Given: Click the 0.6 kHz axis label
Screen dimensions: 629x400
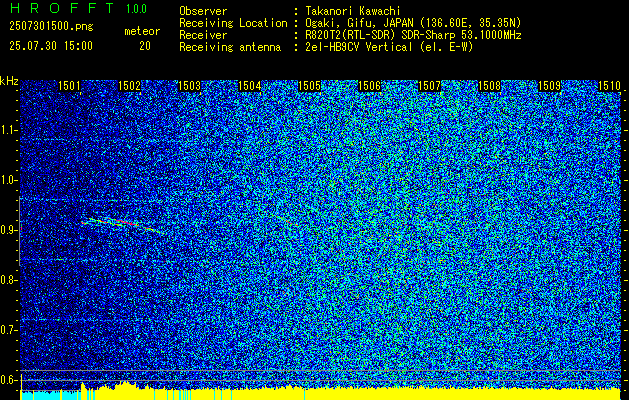Looking at the screenshot, I should tap(8, 380).
